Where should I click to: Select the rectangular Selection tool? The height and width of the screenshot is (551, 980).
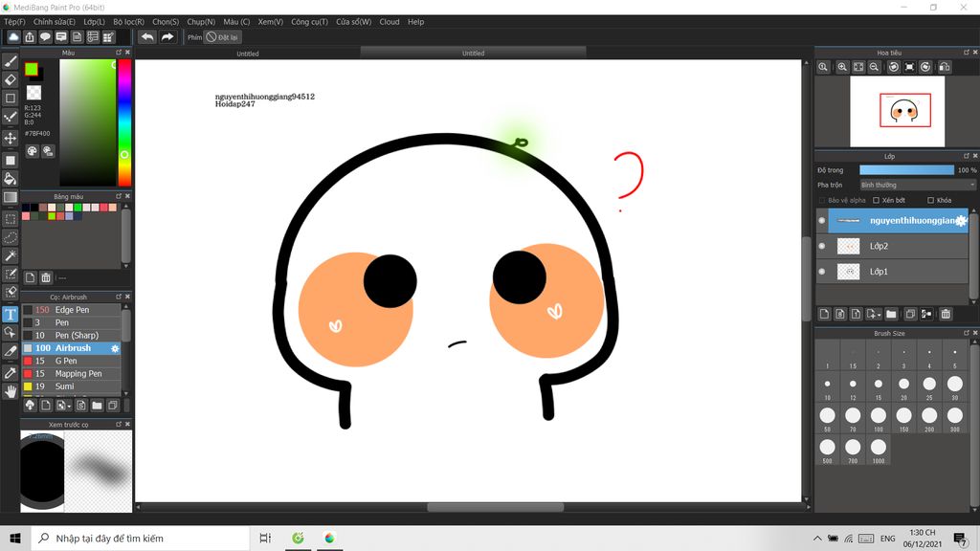tap(10, 219)
